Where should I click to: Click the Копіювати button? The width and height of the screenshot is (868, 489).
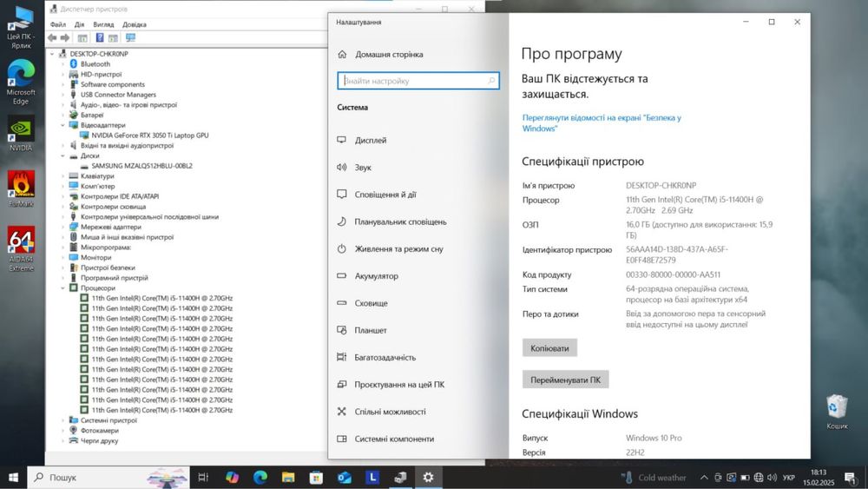(549, 348)
